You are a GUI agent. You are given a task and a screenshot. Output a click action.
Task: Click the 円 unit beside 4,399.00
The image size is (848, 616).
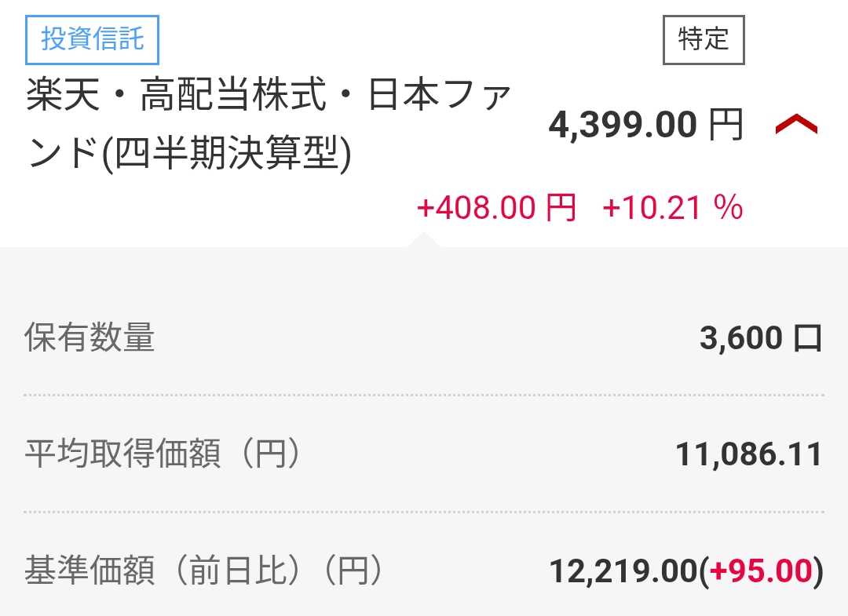726,126
